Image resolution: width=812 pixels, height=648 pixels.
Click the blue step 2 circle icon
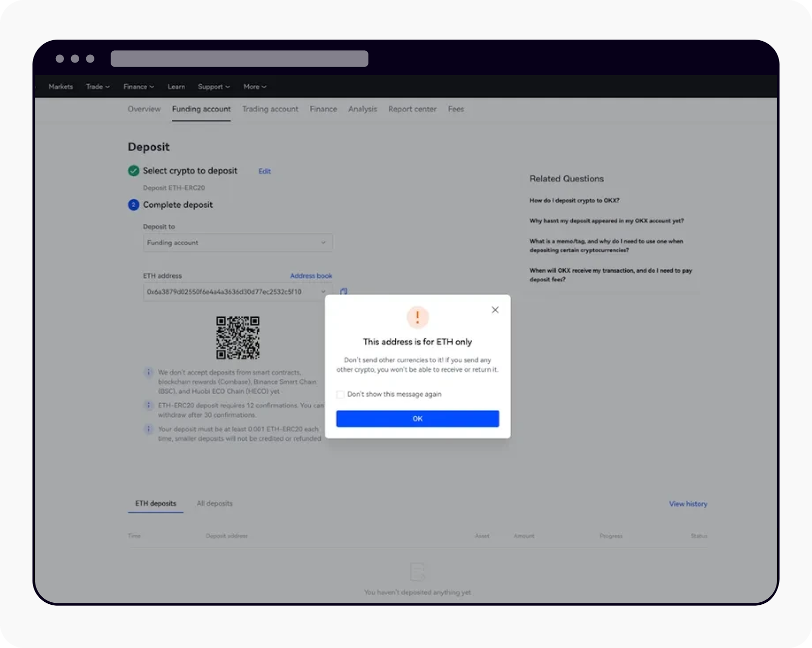tap(133, 205)
